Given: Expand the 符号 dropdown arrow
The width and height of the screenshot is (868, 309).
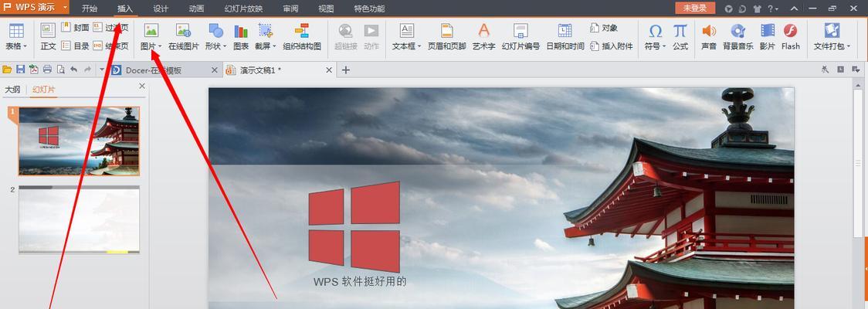Looking at the screenshot, I should 664,46.
